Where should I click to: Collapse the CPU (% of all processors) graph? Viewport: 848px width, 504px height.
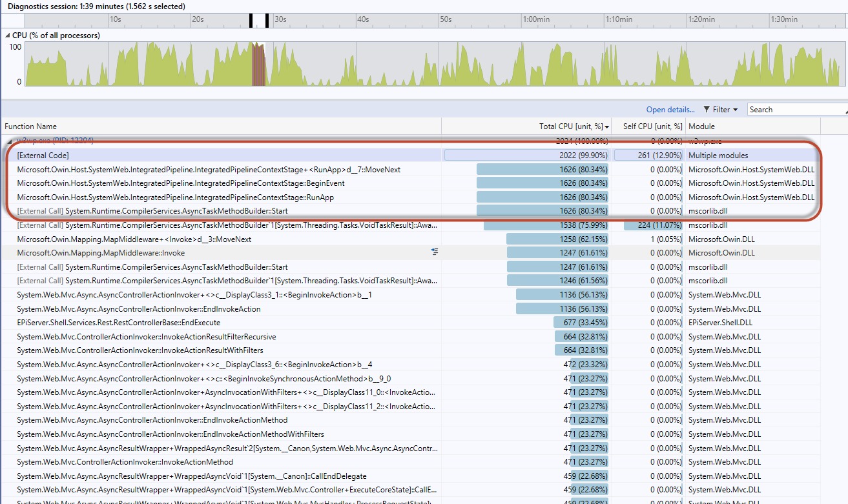(x=7, y=35)
